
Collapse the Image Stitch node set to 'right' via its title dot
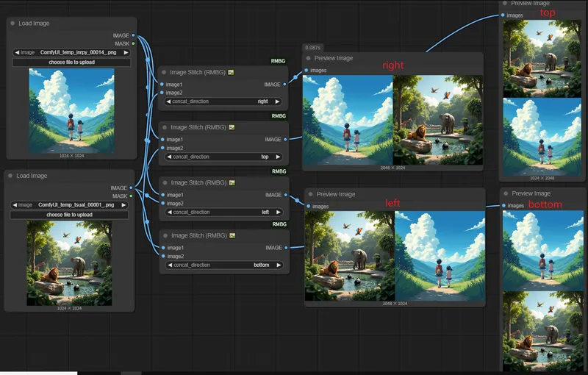(165, 72)
